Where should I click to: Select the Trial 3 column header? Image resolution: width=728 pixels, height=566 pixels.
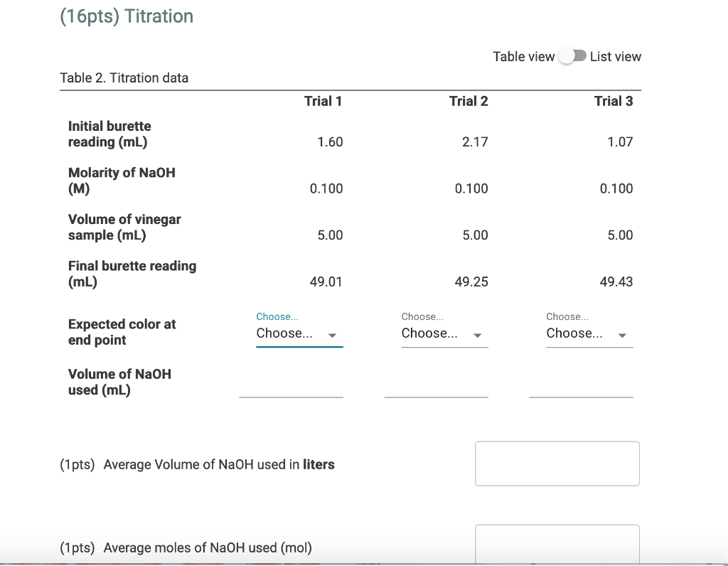614,101
